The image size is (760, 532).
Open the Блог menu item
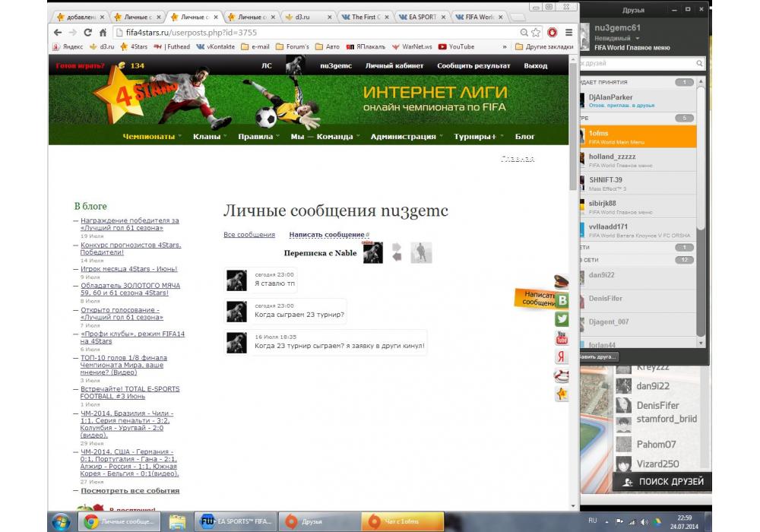524,137
